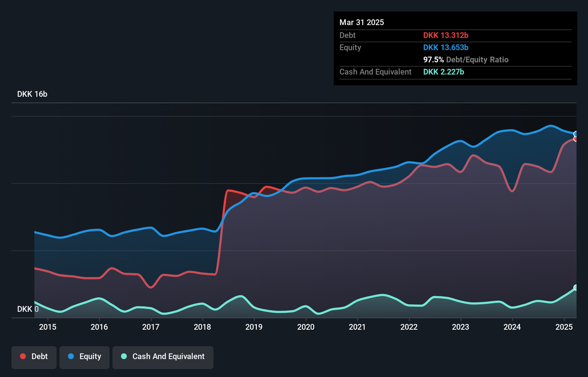Expand the Mar 31 2025 tooltip panel
The width and height of the screenshot is (588, 377).
[x=361, y=22]
